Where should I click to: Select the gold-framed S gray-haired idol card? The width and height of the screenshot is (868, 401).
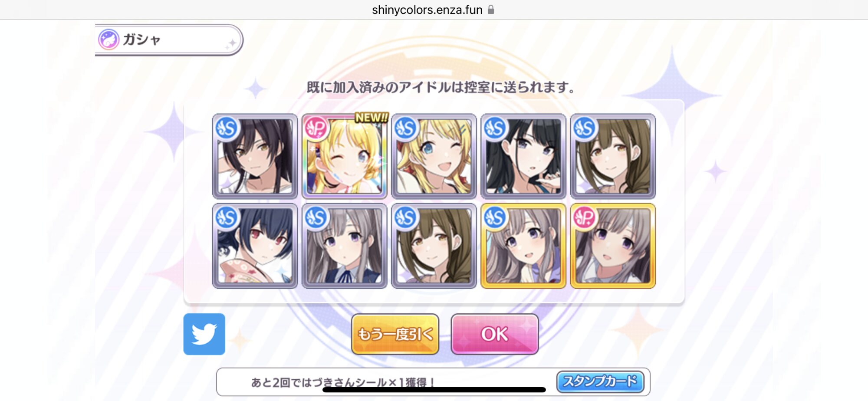coord(523,246)
